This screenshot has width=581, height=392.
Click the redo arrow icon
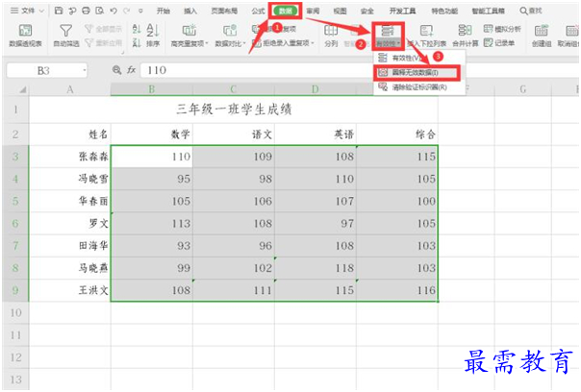pos(127,11)
